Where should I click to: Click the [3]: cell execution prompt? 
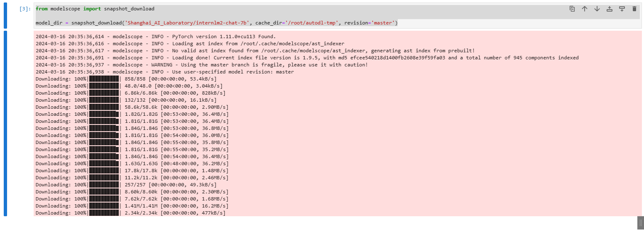coord(23,9)
